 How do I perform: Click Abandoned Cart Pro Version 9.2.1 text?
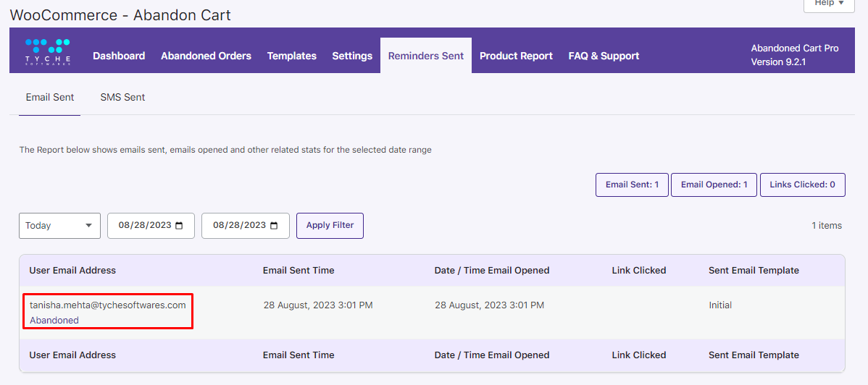point(795,55)
